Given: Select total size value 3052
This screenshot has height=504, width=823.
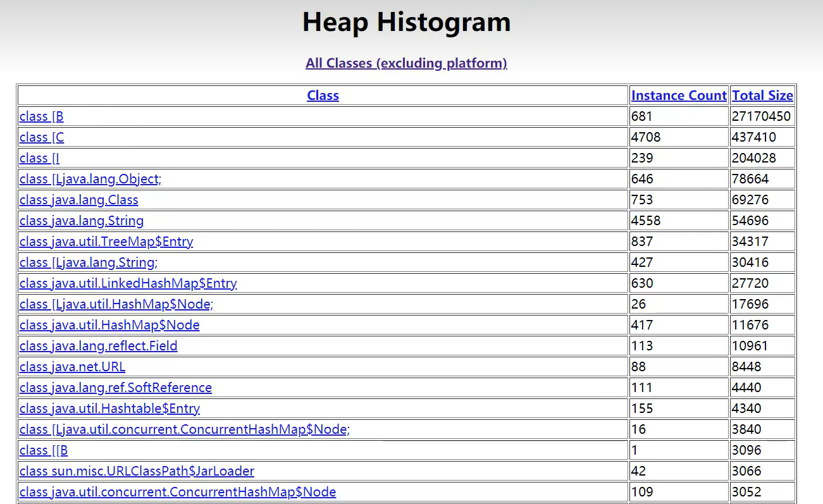Looking at the screenshot, I should (746, 492).
